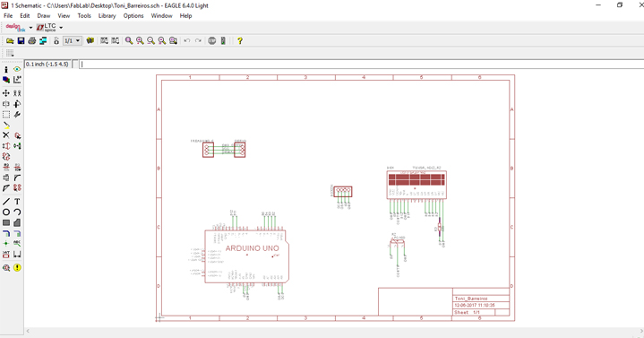Viewport: 644px width, 338px height.
Task: Select the Arc tool
Action: [17, 212]
